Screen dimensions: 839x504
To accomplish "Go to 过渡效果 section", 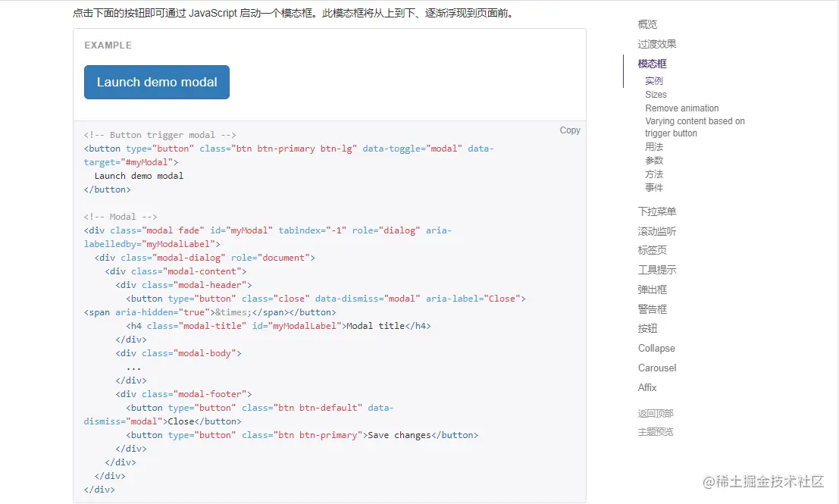I will point(657,44).
